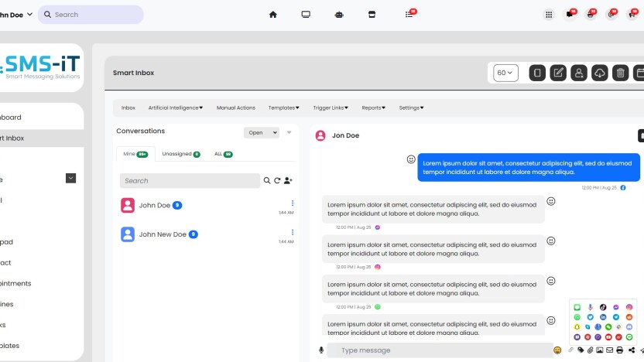644x362 pixels.
Task: Expand the Reports menu
Action: (373, 108)
